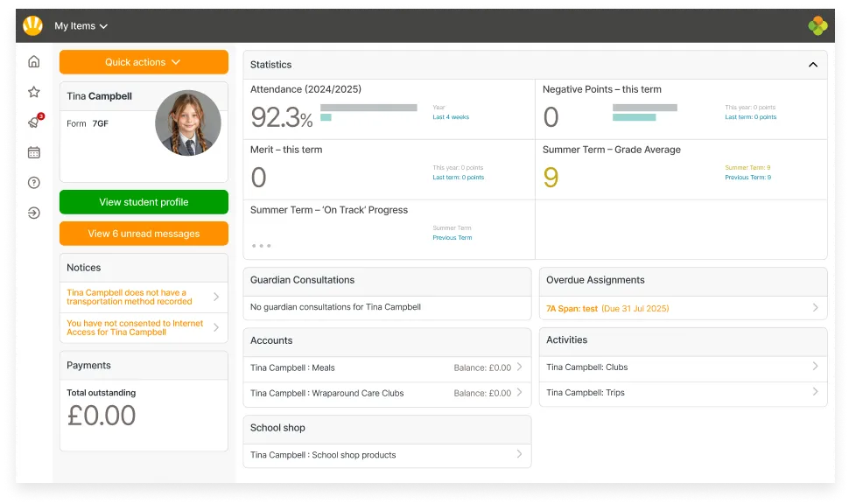Viewport: 849px width, 504px height.
Task: Open overdue assignment 7A Span: test
Action: point(683,308)
